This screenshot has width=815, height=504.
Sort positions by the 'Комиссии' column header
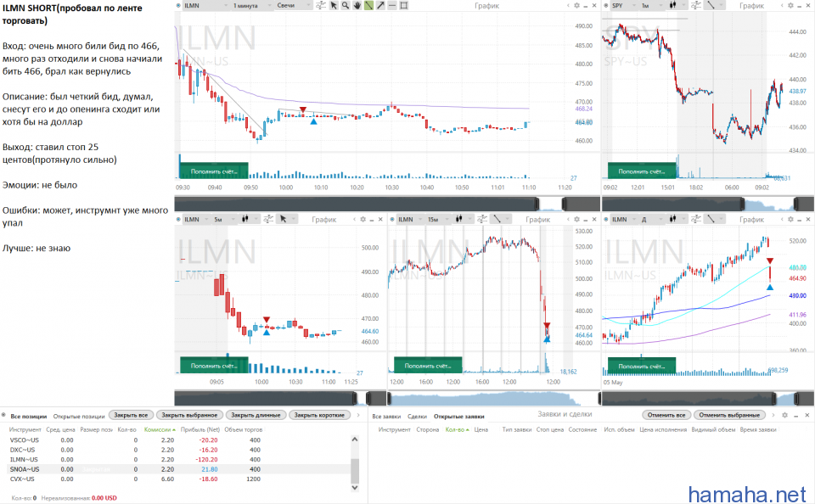[x=160, y=429]
